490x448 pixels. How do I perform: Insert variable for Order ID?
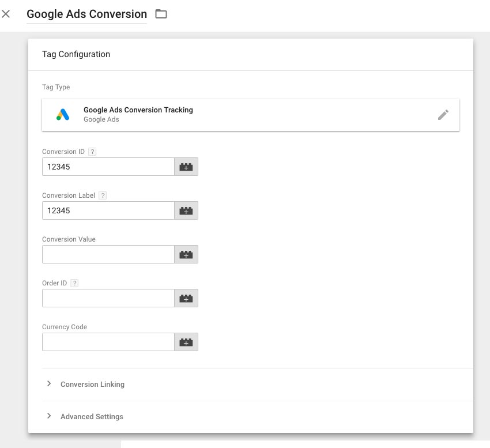coord(186,298)
